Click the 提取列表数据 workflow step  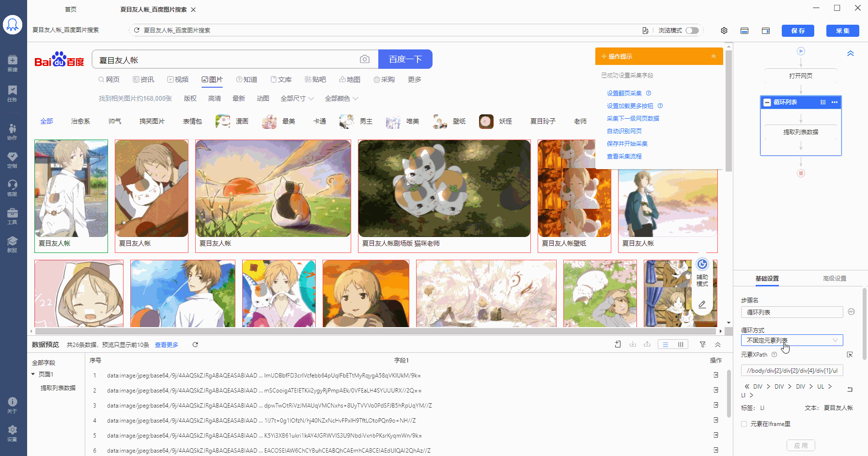click(x=801, y=132)
